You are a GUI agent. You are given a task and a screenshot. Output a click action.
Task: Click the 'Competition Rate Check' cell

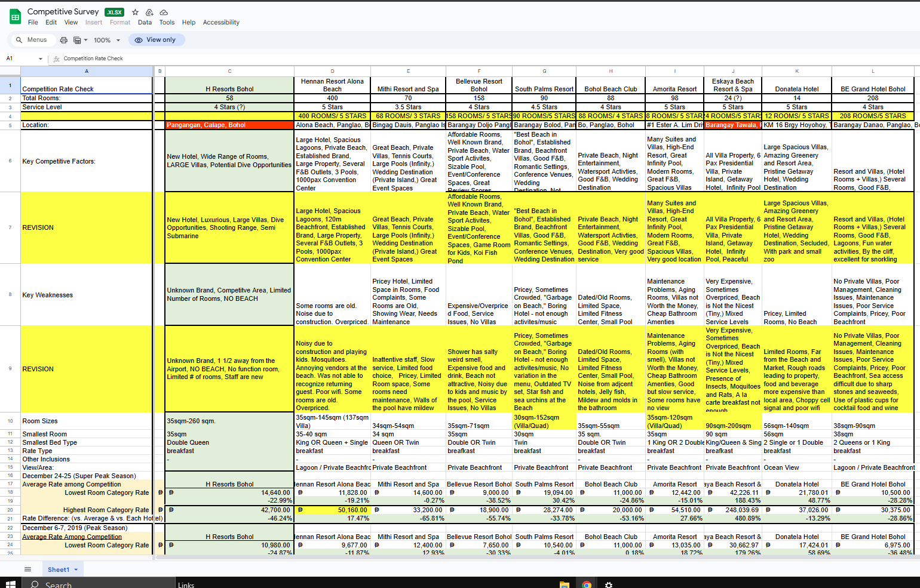pyautogui.click(x=87, y=85)
